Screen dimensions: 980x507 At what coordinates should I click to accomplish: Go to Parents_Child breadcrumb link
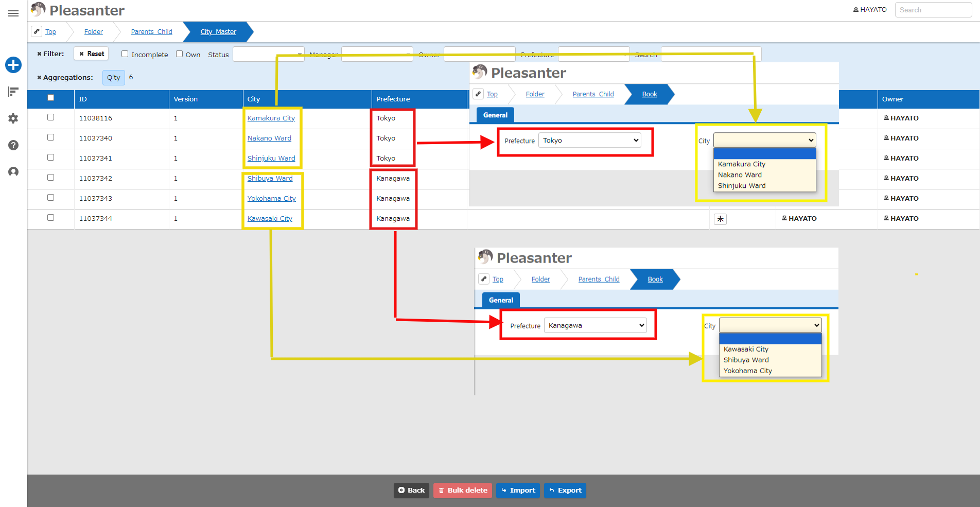(x=151, y=32)
